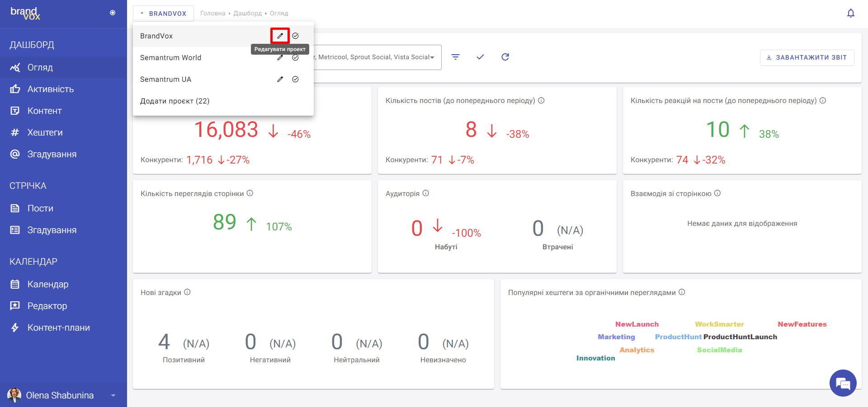868x407 pixels.
Task: Click the ProductHuntLaunch hashtag
Action: (x=740, y=337)
